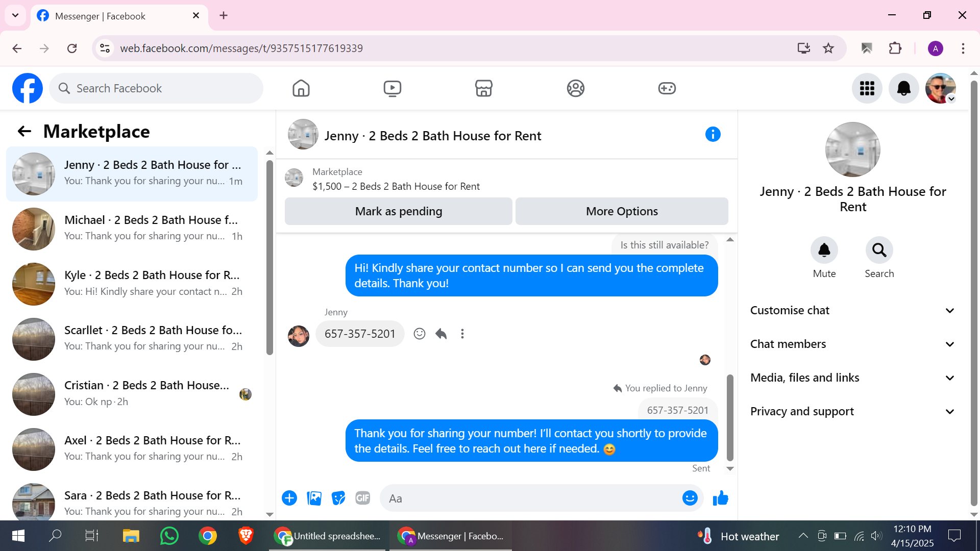Attach a photo using image icon

[x=314, y=498]
